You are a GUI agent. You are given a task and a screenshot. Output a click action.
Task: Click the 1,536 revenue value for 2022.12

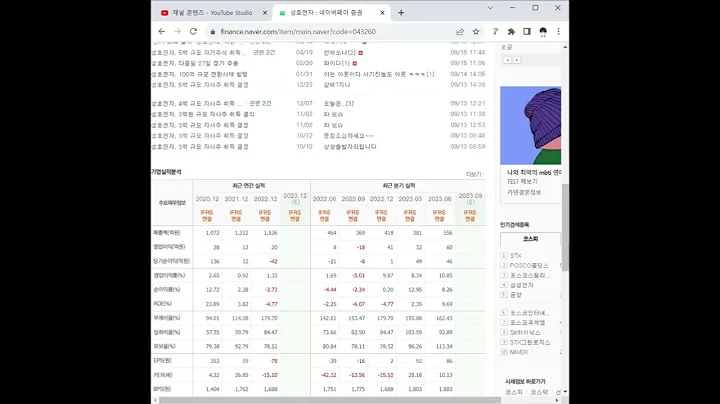(x=270, y=233)
